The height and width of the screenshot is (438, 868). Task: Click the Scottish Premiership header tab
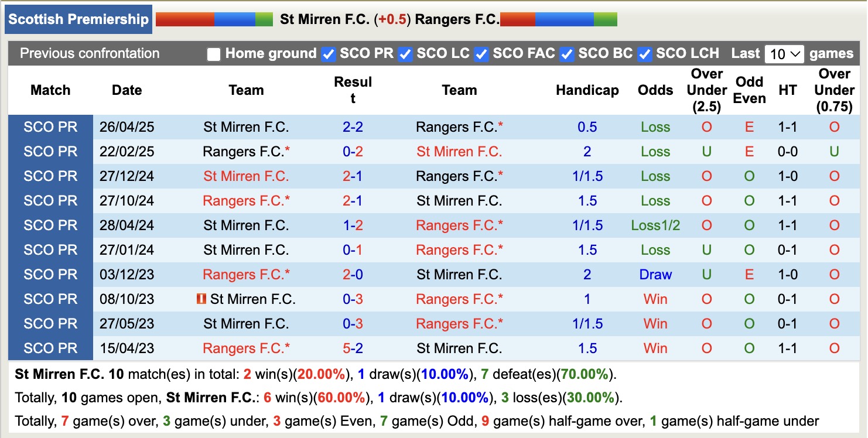tap(78, 18)
